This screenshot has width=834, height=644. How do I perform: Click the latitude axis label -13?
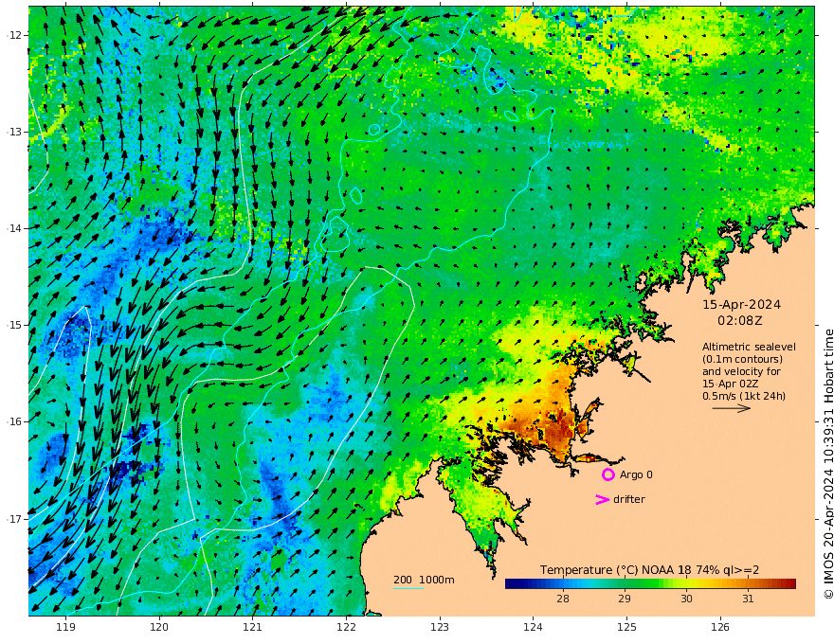point(14,132)
